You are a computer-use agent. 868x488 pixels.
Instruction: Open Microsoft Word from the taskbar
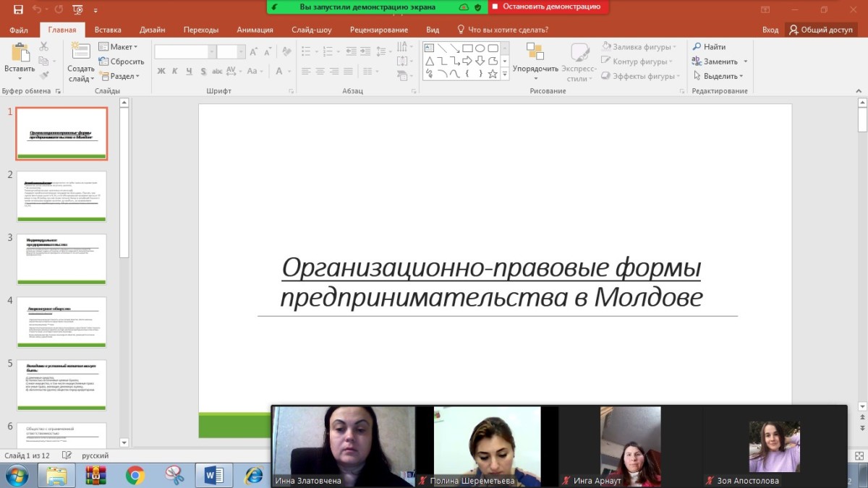(214, 475)
